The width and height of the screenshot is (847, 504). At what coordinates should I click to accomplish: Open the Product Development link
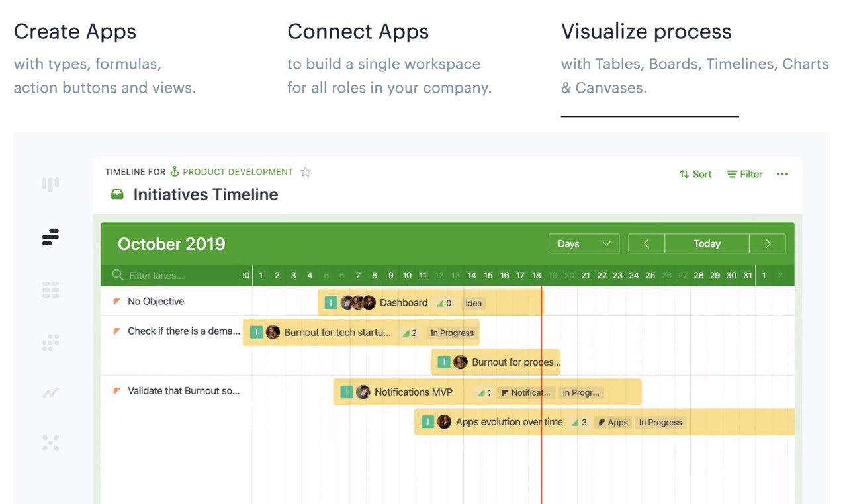pyautogui.click(x=238, y=172)
